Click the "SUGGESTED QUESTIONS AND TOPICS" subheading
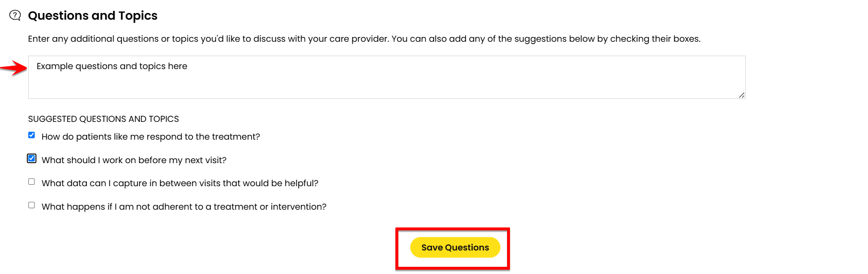This screenshot has width=868, height=274. (104, 119)
